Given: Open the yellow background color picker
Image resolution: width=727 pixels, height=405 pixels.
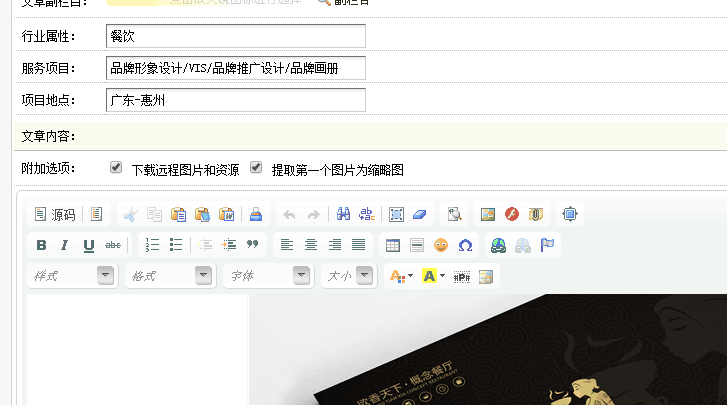Looking at the screenshot, I should point(433,276).
